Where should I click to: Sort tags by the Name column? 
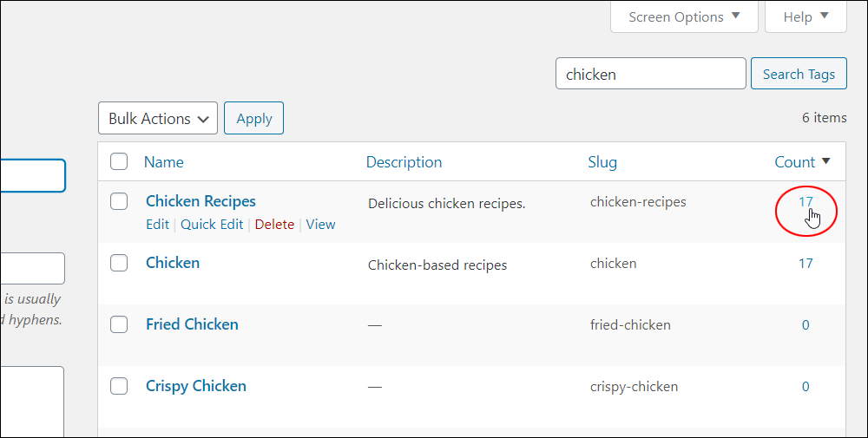[x=164, y=162]
